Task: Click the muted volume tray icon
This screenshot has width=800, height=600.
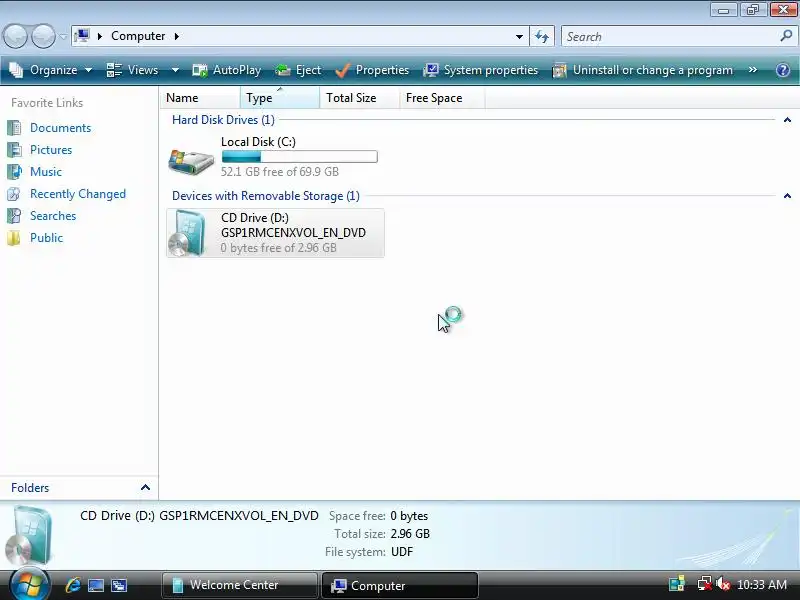Action: tap(722, 584)
